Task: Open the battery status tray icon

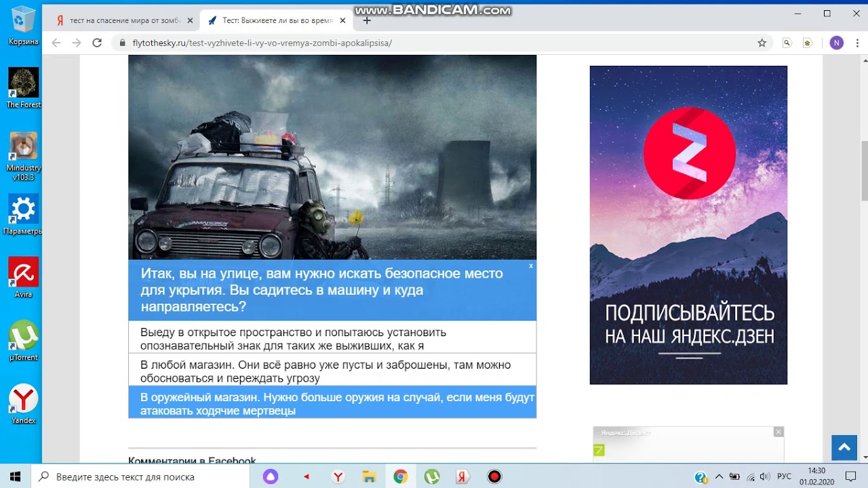Action: click(734, 476)
